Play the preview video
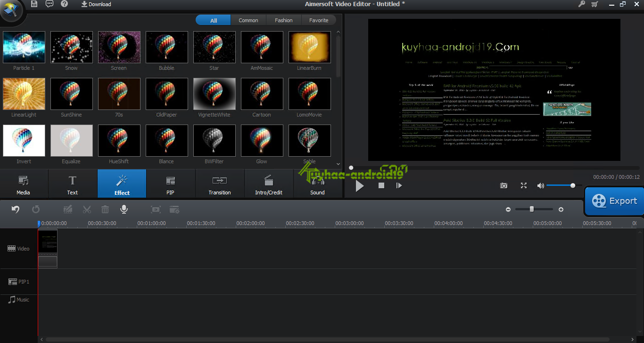 359,185
